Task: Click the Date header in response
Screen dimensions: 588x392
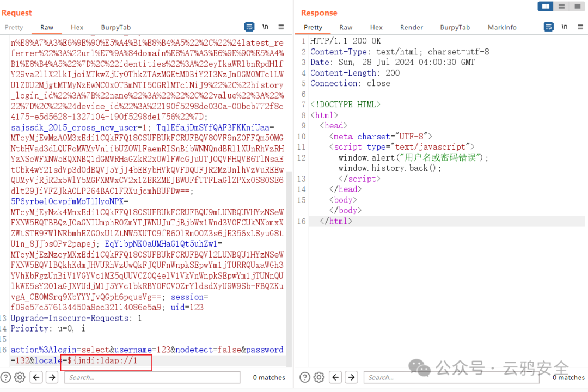Action: pyautogui.click(x=392, y=62)
